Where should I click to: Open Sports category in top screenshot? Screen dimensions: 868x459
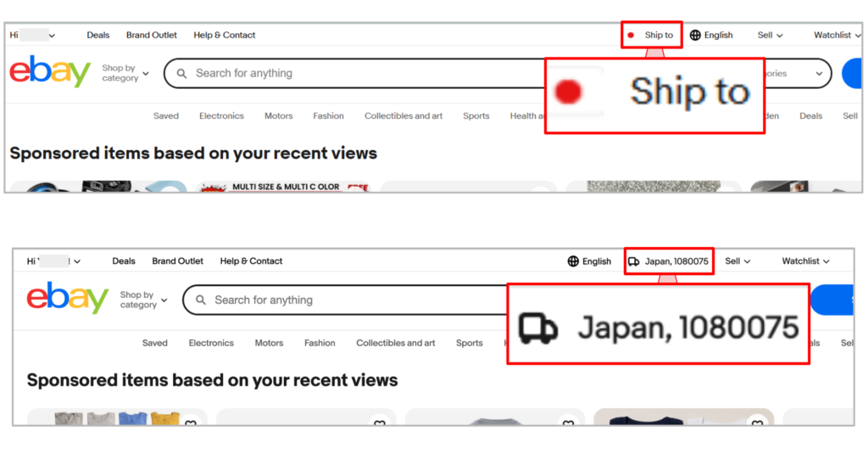(476, 116)
